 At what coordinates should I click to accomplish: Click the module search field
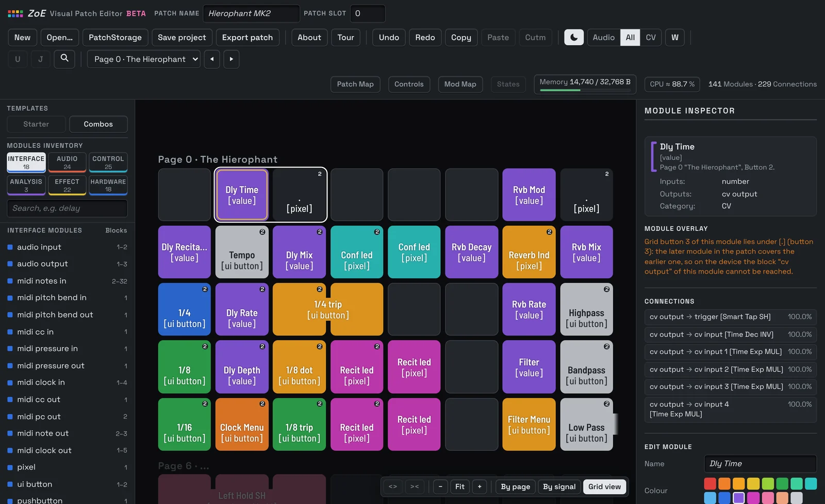(67, 208)
